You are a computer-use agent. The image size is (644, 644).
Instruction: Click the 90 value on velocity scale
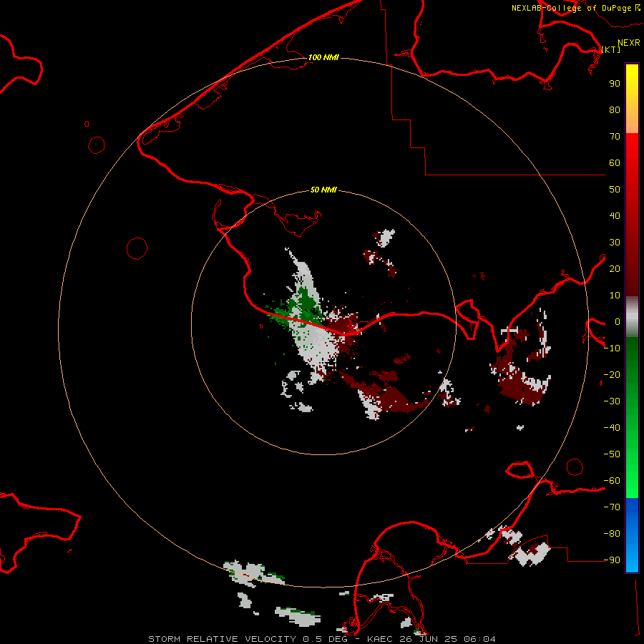615,84
